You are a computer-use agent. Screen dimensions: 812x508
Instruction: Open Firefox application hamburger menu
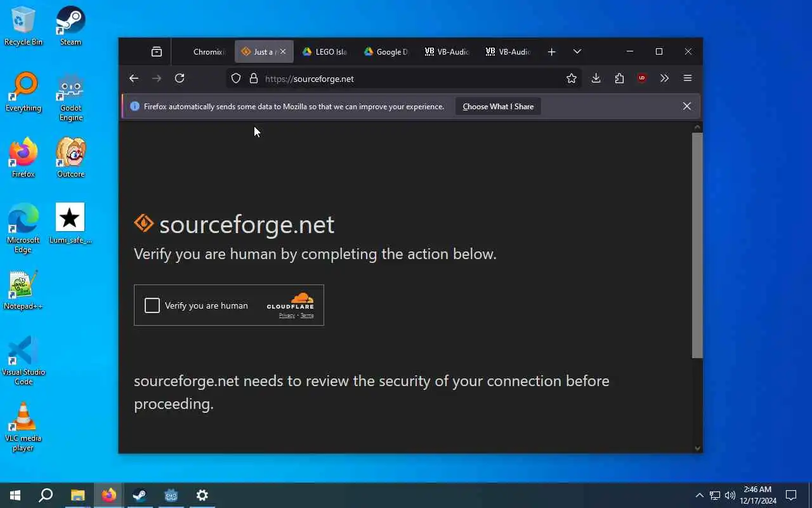tap(688, 78)
